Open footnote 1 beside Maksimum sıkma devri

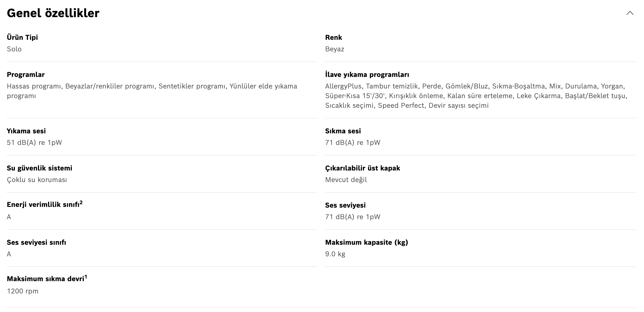pos(86,277)
